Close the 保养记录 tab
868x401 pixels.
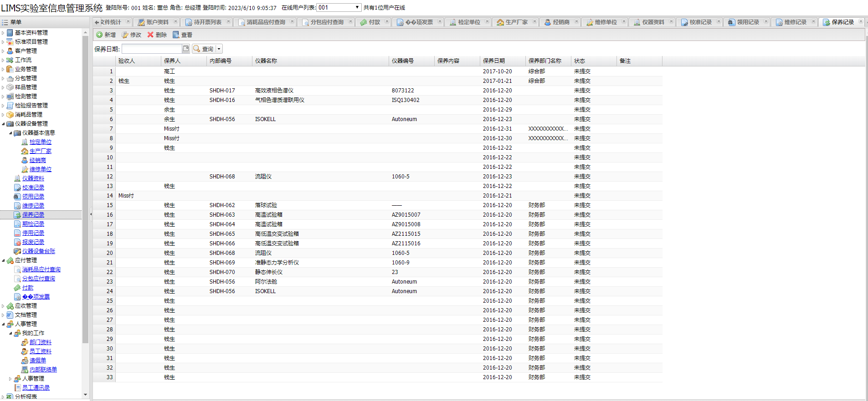pos(861,21)
